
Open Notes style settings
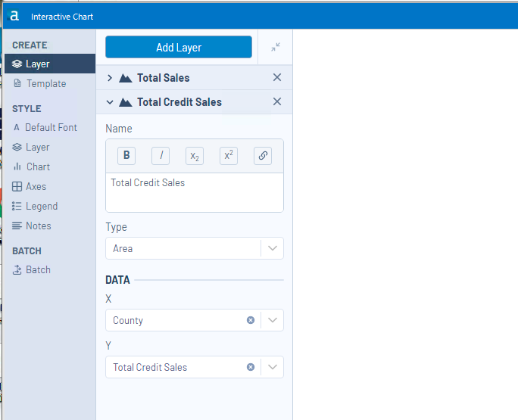pyautogui.click(x=32, y=226)
